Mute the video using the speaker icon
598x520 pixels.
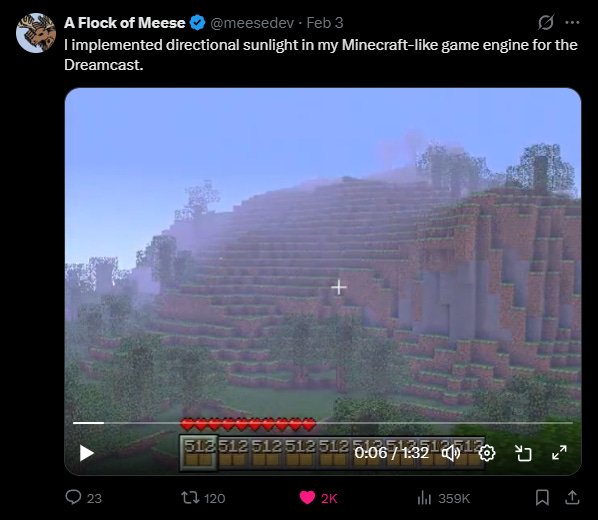(x=451, y=453)
